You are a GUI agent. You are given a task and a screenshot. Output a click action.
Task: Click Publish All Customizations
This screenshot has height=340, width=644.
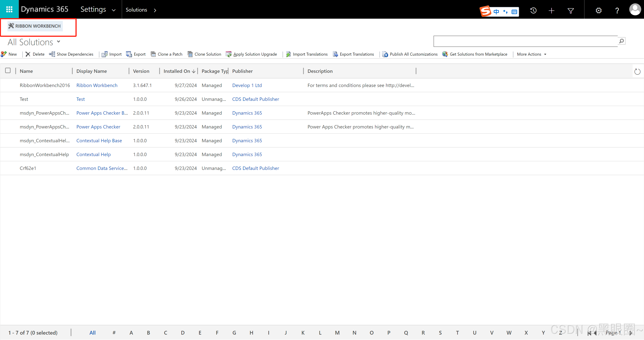click(x=410, y=54)
